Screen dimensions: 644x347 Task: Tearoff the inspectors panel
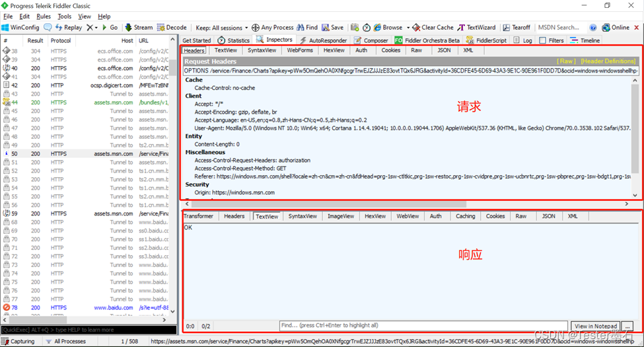pyautogui.click(x=517, y=28)
